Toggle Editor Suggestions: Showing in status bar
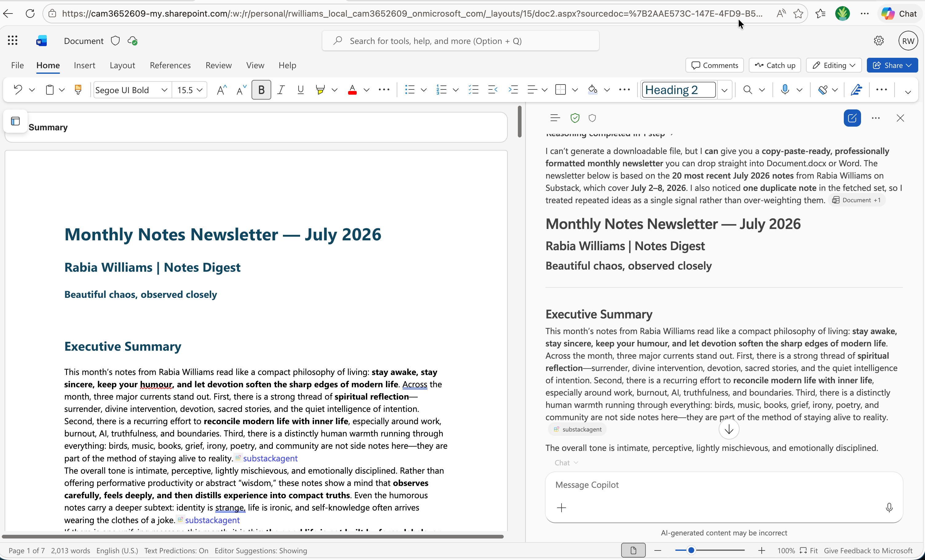Viewport: 925px width, 560px height. [261, 550]
